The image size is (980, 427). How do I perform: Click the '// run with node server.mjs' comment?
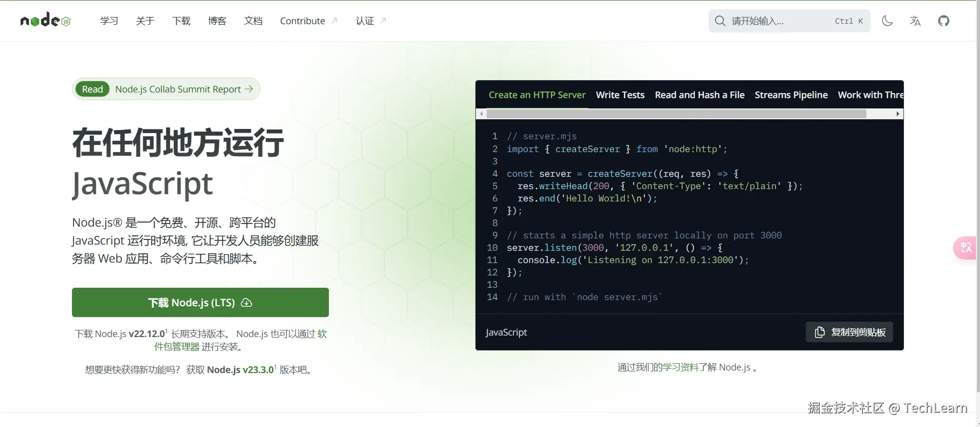(584, 297)
